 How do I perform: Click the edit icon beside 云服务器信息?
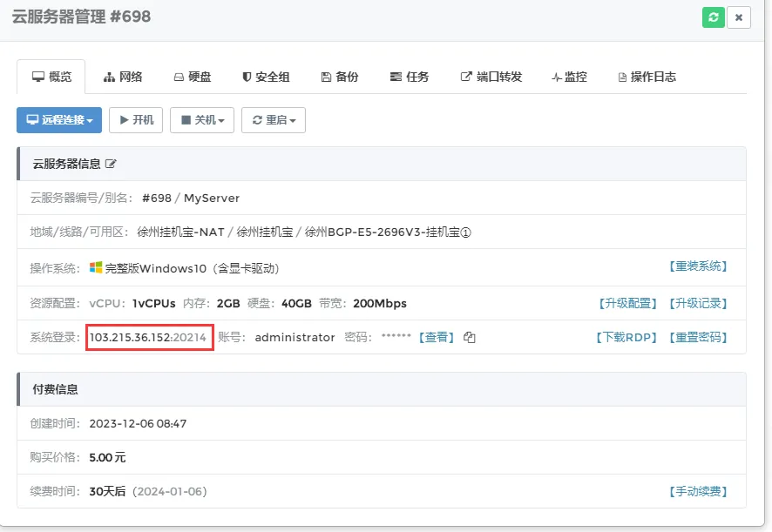coord(111,164)
